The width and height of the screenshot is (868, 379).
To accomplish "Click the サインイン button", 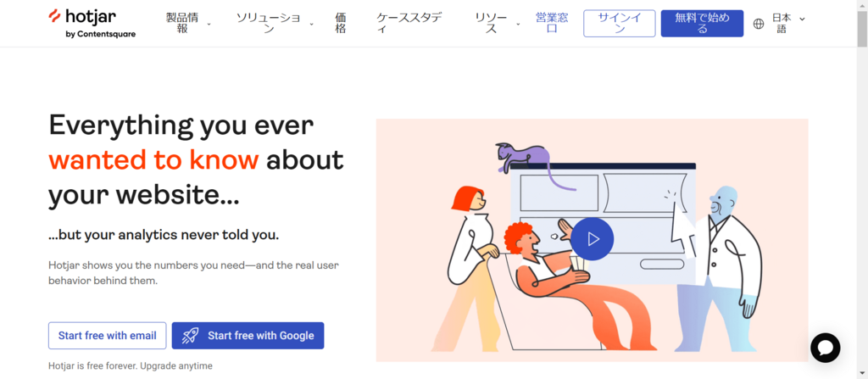I will click(619, 23).
